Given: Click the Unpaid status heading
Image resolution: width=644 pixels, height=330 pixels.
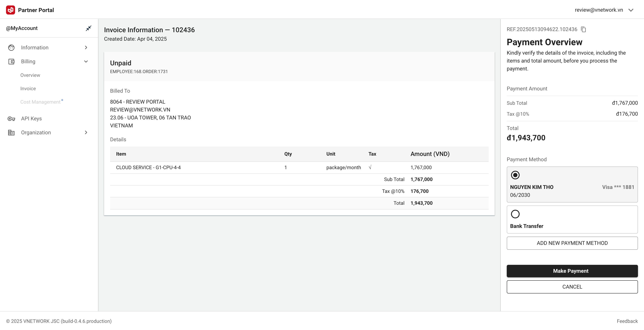Looking at the screenshot, I should pyautogui.click(x=120, y=63).
